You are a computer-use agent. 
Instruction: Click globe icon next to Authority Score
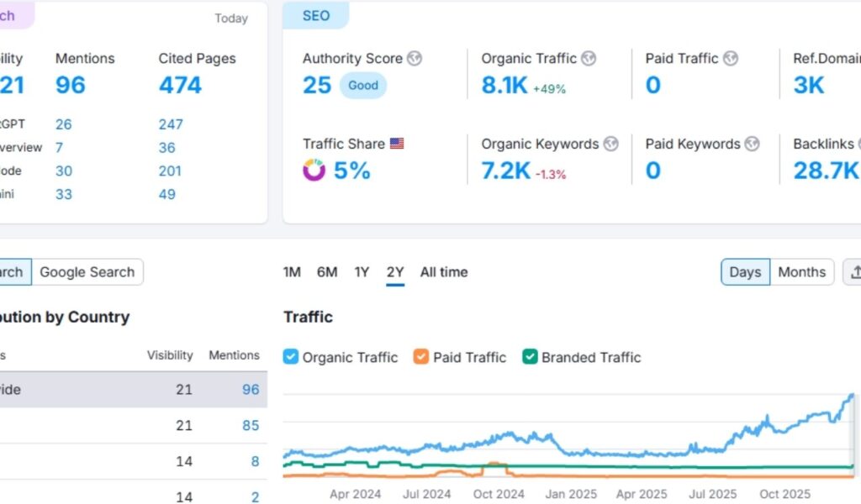click(414, 59)
